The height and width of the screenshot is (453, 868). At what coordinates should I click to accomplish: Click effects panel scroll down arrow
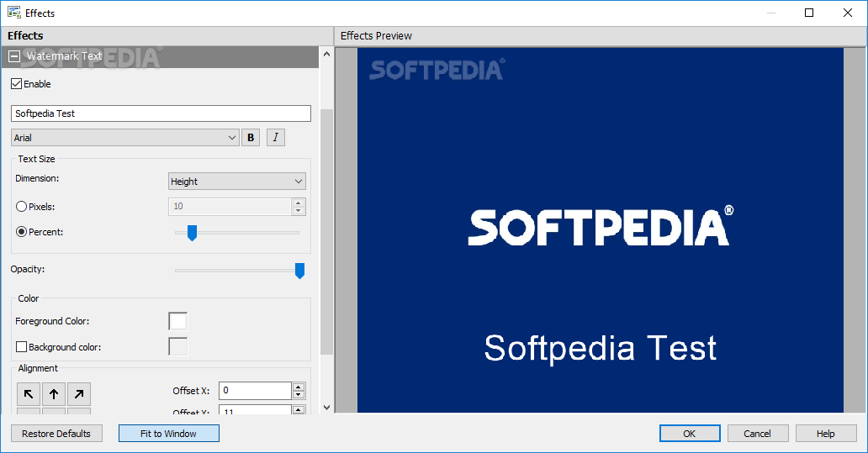pos(326,408)
